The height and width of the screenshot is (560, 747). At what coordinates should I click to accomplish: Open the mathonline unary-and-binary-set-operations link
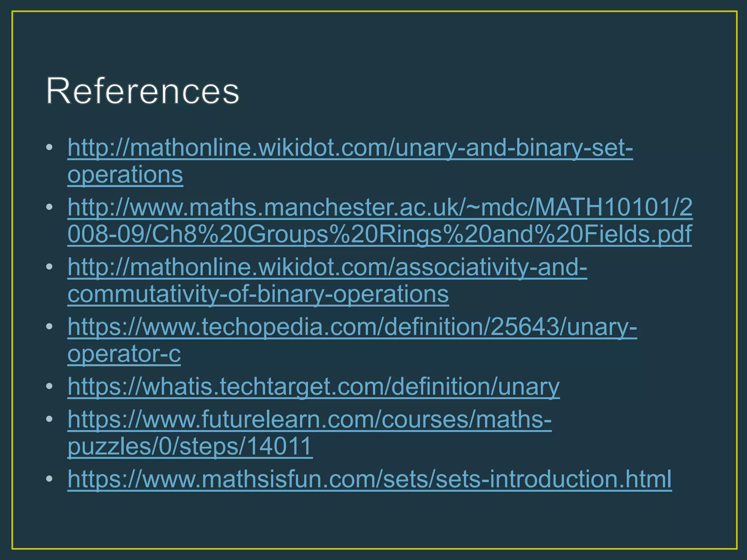click(x=350, y=148)
